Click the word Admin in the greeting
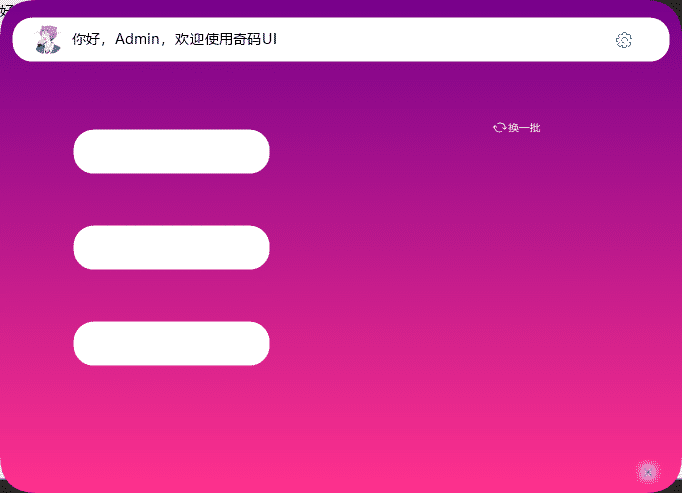682x493 pixels. pos(136,40)
